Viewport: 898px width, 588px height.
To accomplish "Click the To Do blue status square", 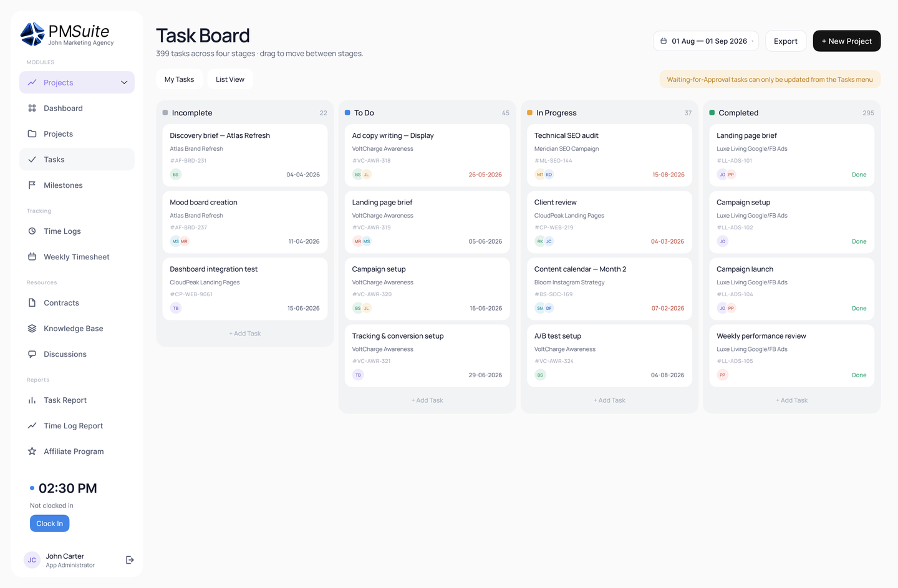I will (347, 113).
